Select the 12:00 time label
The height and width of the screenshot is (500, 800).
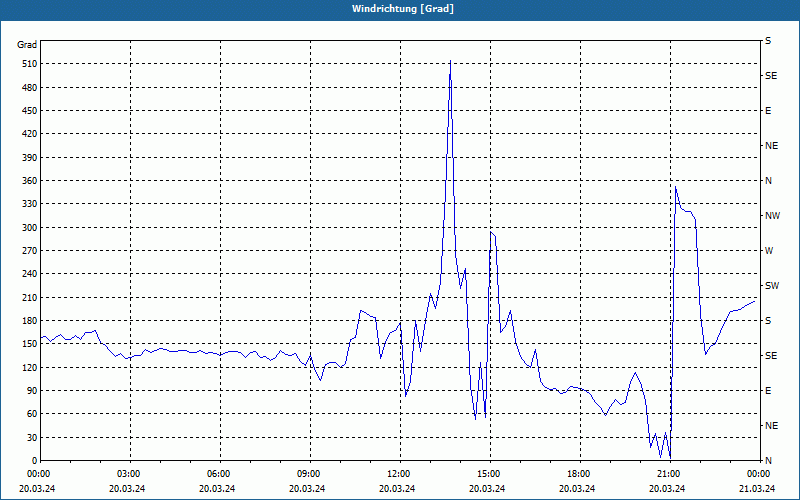400,474
